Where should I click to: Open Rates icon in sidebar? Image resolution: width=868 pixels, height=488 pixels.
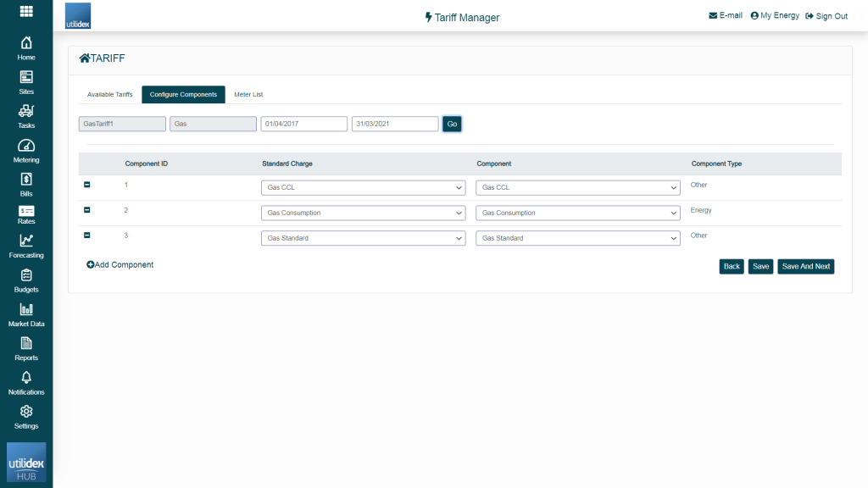click(x=26, y=211)
